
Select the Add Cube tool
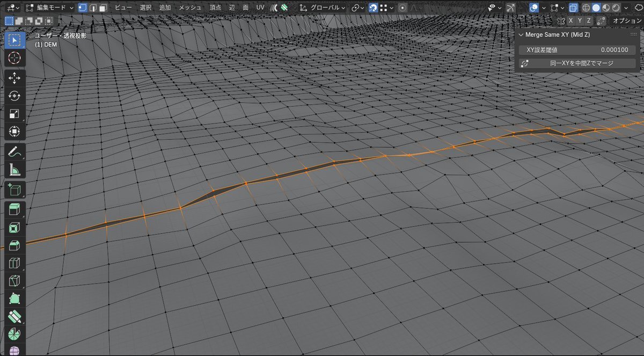(14, 190)
